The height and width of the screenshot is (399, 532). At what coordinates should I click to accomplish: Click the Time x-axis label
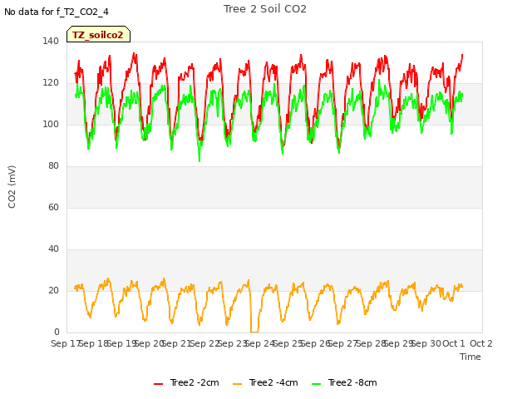pos(470,357)
